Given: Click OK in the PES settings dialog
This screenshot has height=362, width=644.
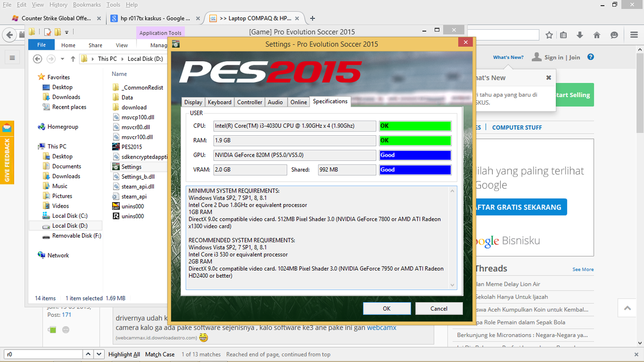Looking at the screenshot, I should [x=386, y=309].
